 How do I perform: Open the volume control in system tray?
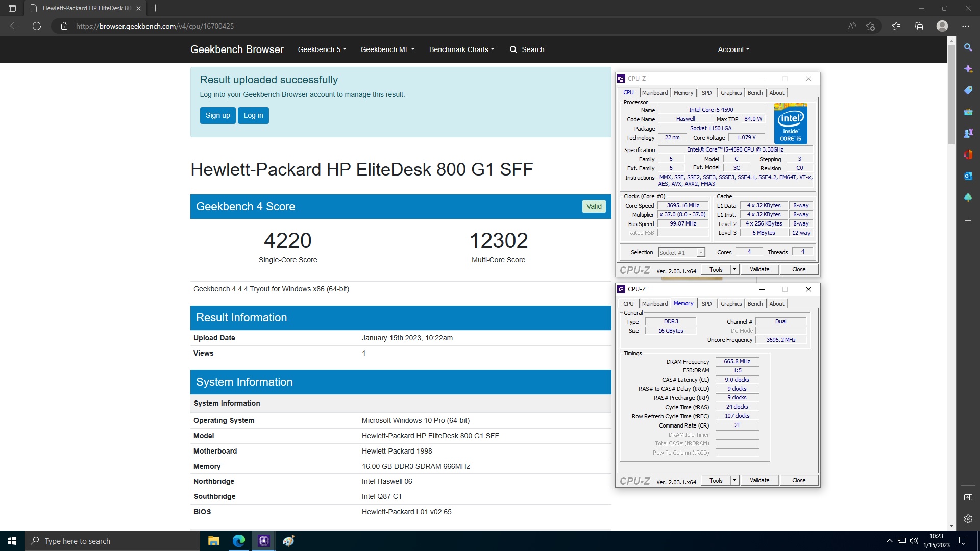pos(914,541)
